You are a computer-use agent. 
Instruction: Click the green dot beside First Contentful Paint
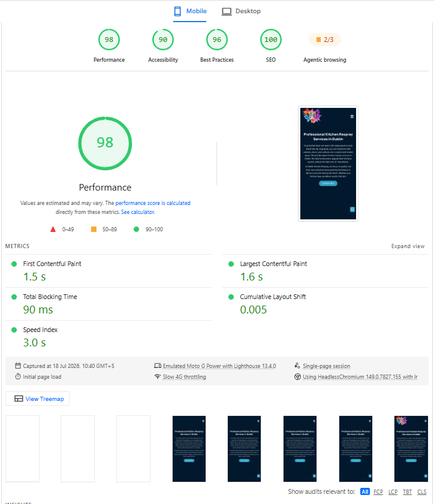coord(14,264)
